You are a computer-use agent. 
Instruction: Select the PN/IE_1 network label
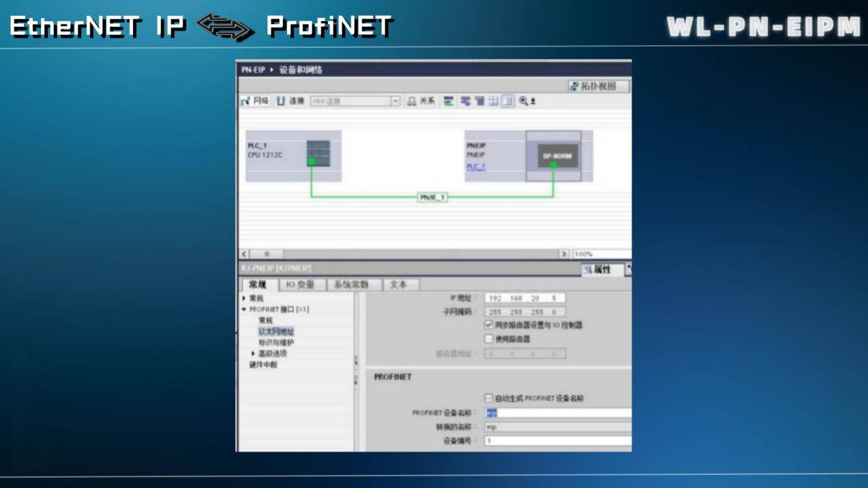(x=432, y=197)
